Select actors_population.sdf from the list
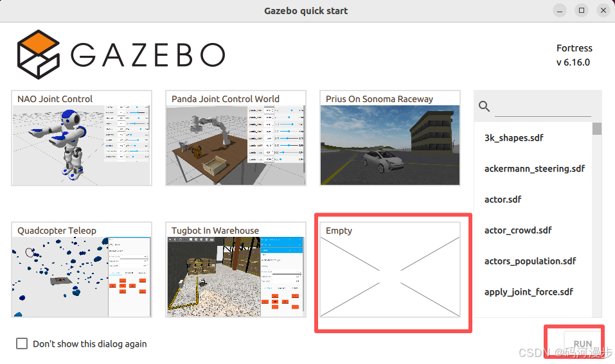This screenshot has height=364, width=615. coord(533,261)
